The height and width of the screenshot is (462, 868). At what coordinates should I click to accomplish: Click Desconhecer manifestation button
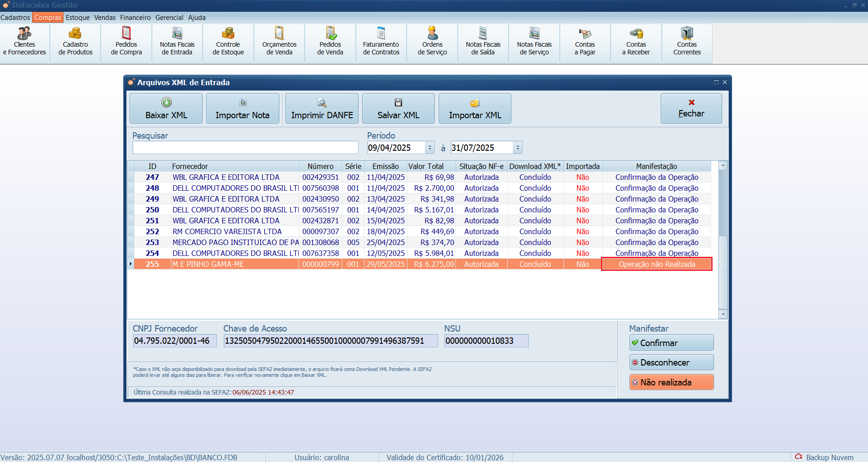671,362
